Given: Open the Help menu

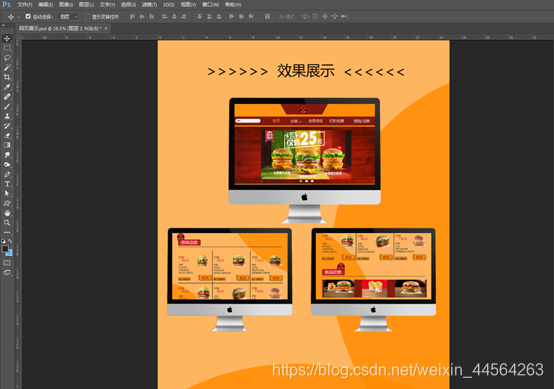Looking at the screenshot, I should (x=233, y=5).
